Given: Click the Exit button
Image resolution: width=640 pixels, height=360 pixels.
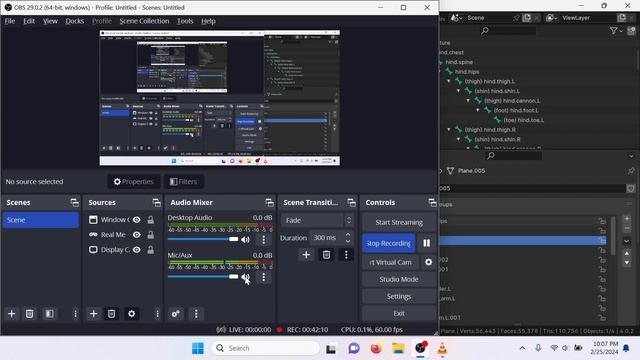Looking at the screenshot, I should (399, 313).
